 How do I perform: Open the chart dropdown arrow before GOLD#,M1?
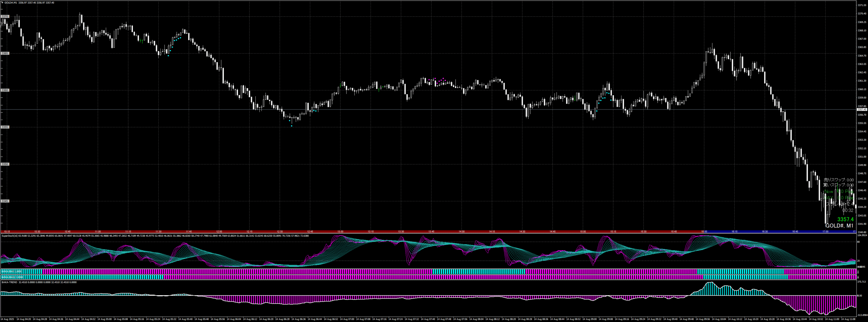2,2
